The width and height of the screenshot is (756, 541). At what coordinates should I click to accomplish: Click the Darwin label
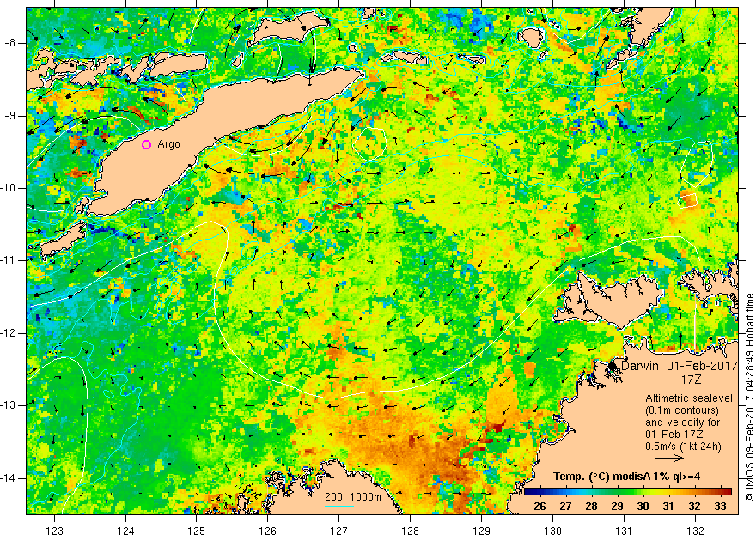pos(640,366)
